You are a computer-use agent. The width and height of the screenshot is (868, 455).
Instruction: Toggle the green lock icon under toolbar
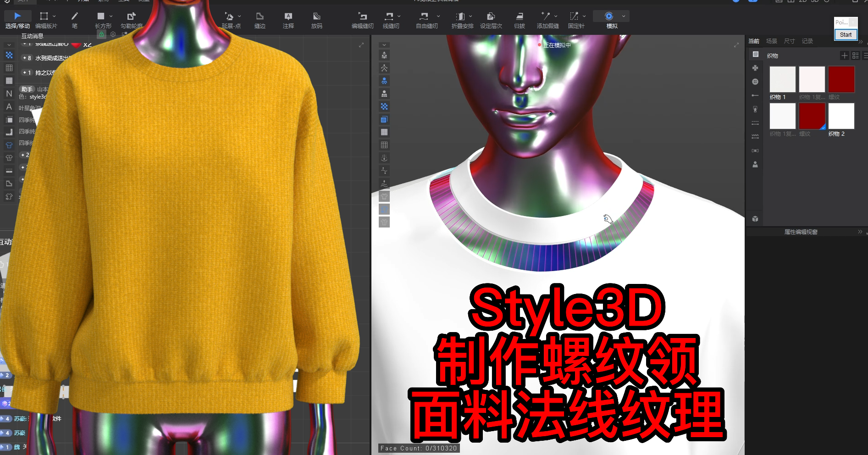pyautogui.click(x=101, y=34)
